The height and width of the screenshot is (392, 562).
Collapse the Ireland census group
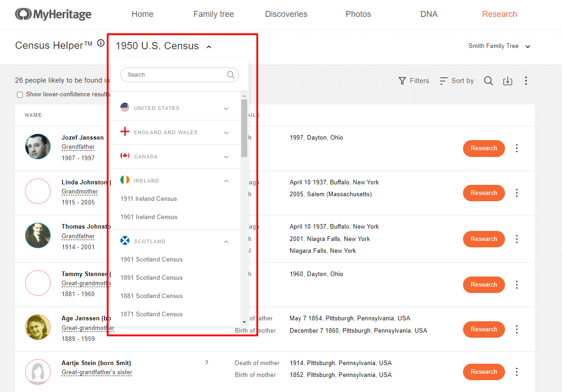click(x=226, y=181)
